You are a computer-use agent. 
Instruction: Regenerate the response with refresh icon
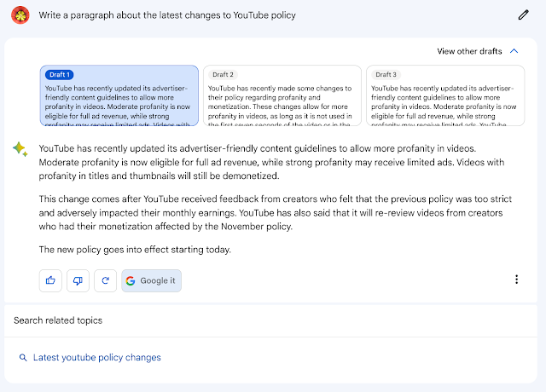point(105,280)
